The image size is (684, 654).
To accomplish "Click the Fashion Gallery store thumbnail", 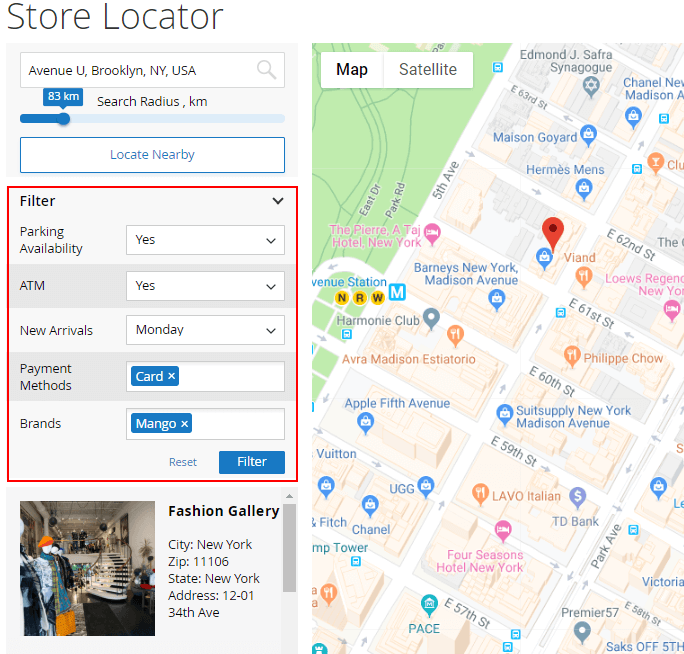I will (88, 568).
